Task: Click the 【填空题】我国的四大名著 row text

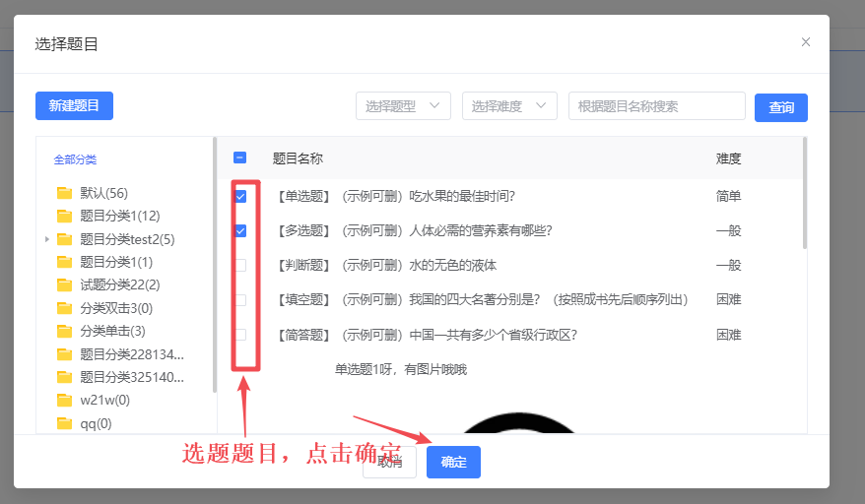Action: pos(481,300)
